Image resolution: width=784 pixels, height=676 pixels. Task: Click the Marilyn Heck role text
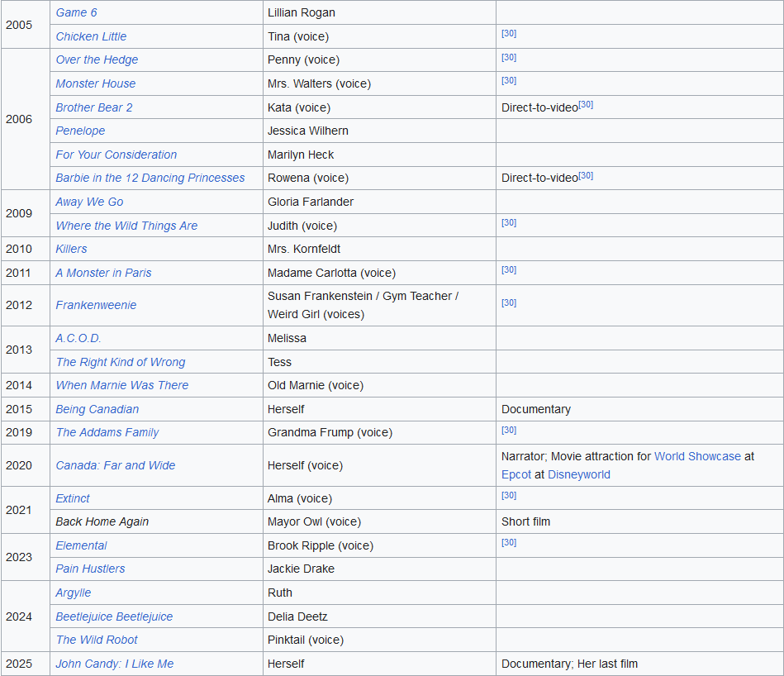tap(301, 155)
